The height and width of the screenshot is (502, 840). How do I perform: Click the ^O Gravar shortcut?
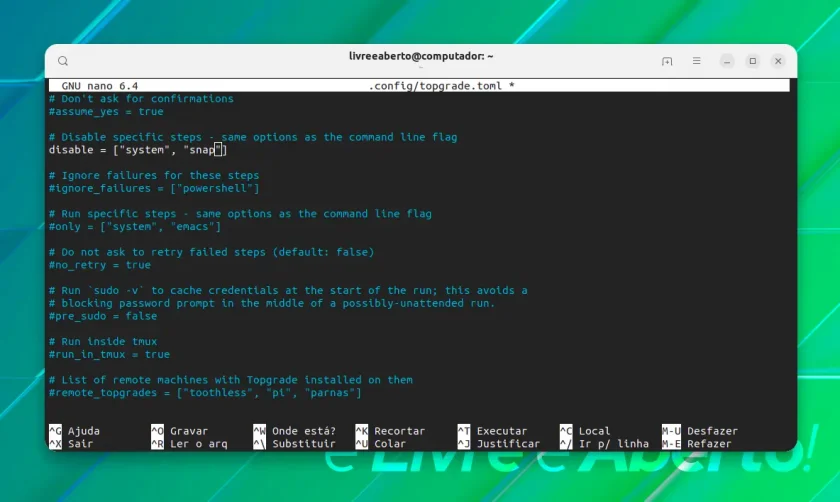click(x=179, y=431)
